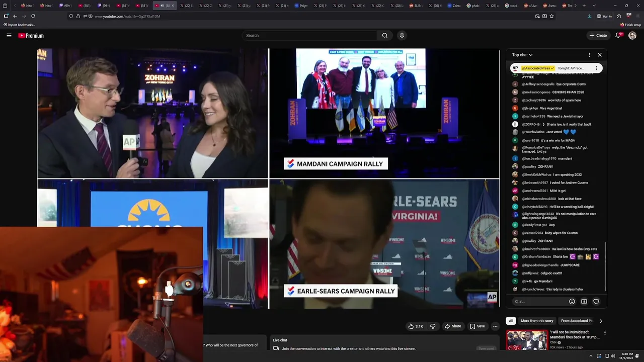Click Import bookmarks link
This screenshot has height=362, width=644.
tap(19, 25)
